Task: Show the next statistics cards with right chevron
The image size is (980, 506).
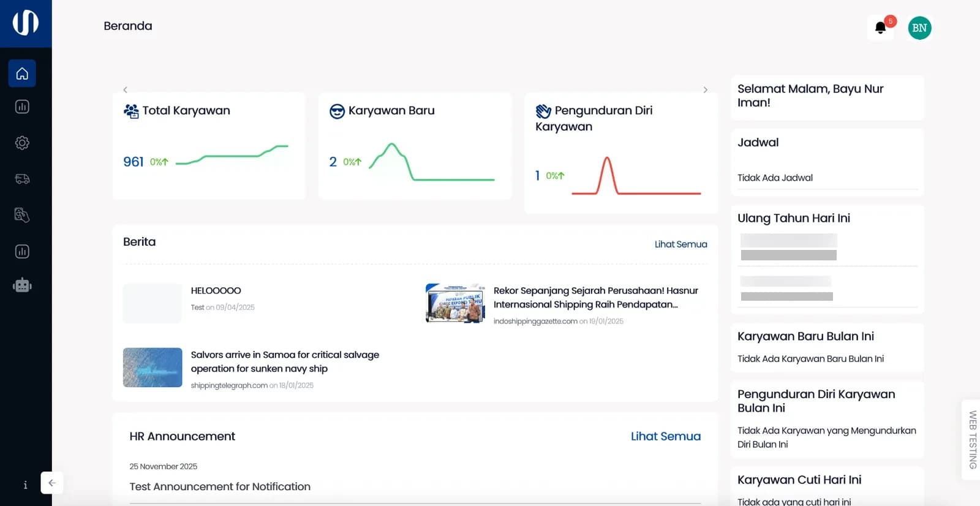Action: click(x=706, y=89)
